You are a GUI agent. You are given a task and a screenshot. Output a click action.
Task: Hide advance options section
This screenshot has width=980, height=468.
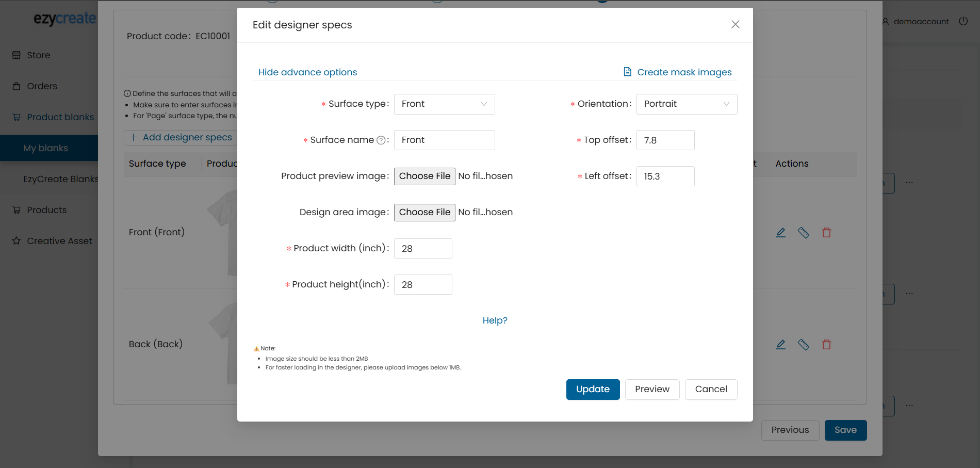307,72
